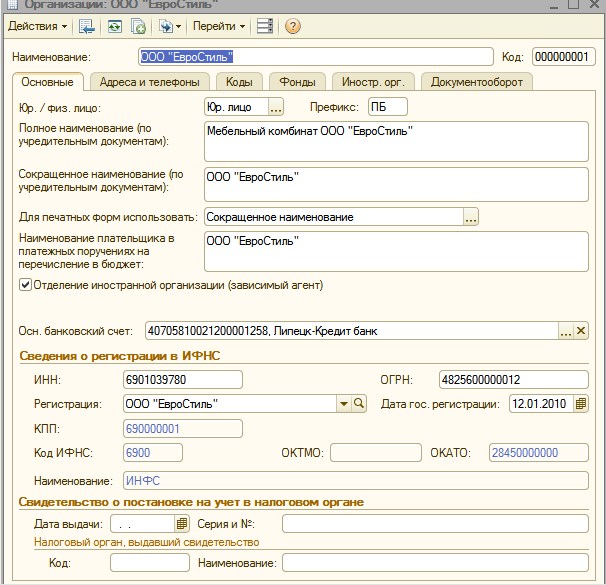The image size is (606, 585).
Task: Switch to the Иностр. орг. tab
Action: [x=373, y=82]
